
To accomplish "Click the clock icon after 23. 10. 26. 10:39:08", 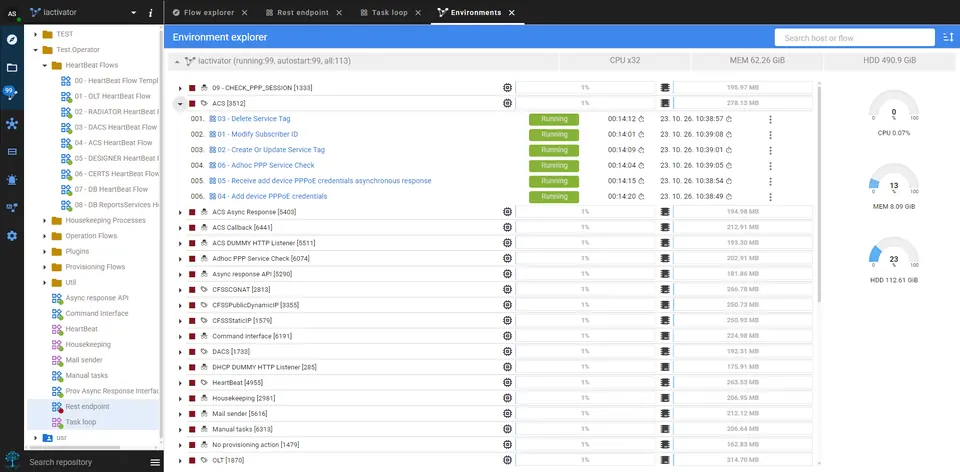I will pyautogui.click(x=729, y=135).
